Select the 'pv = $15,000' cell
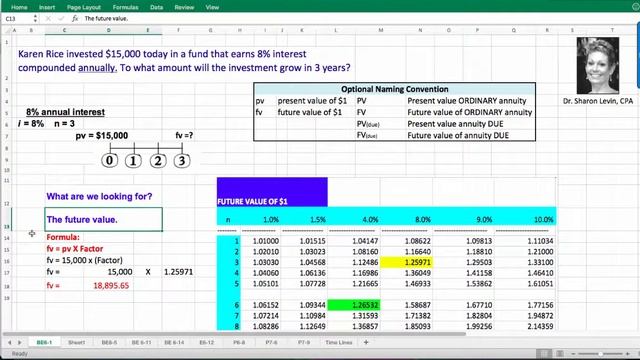The height and width of the screenshot is (360, 640). [102, 136]
